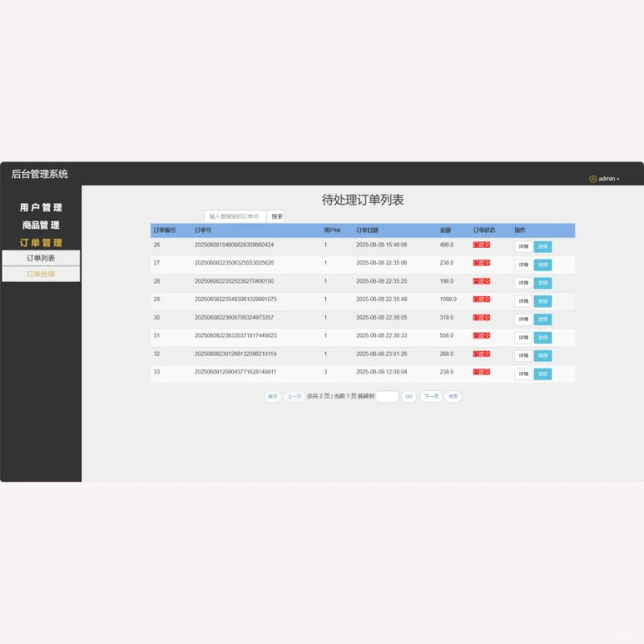Open the admin account dropdown
Screen dimensions: 644x644
pyautogui.click(x=606, y=178)
